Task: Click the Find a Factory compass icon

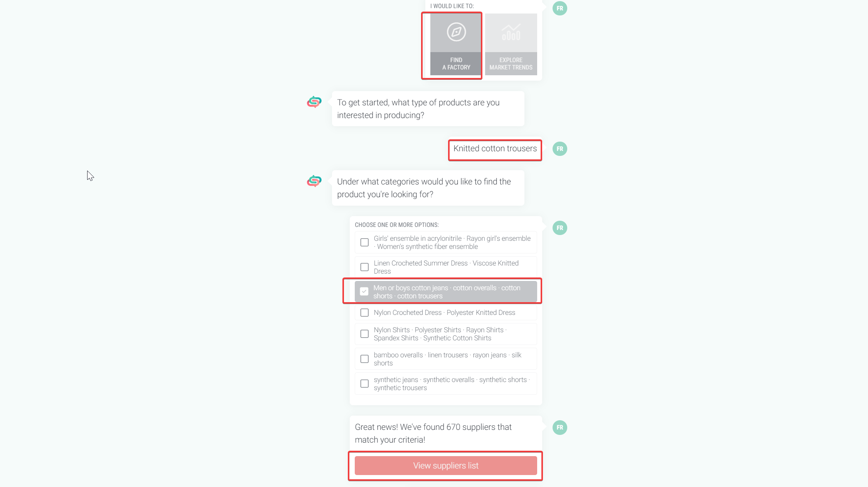Action: (x=456, y=32)
